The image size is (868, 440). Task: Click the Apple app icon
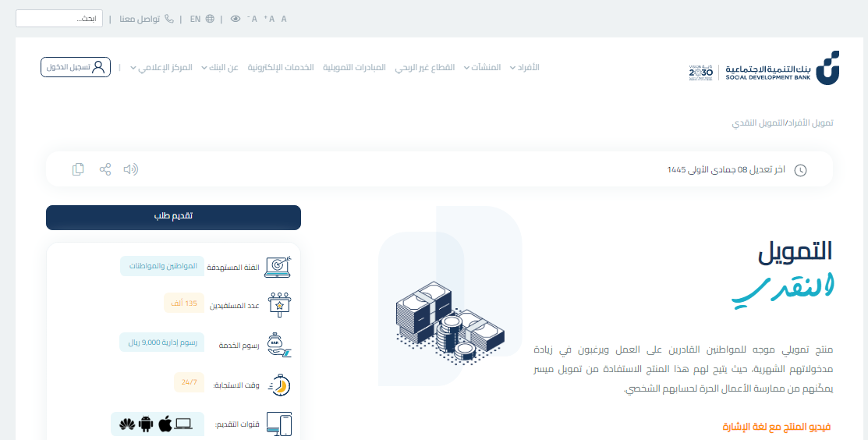point(165,424)
